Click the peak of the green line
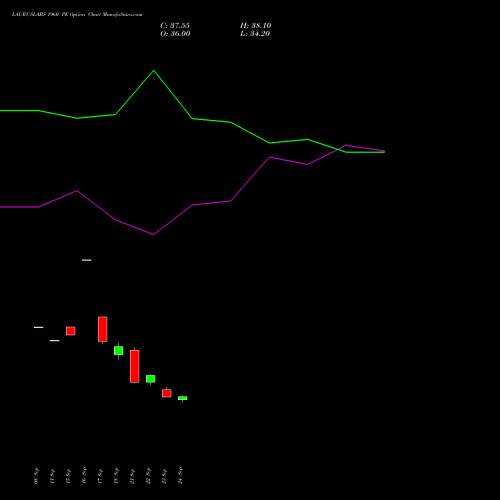Viewport: 500px width, 500px height. [154, 70]
